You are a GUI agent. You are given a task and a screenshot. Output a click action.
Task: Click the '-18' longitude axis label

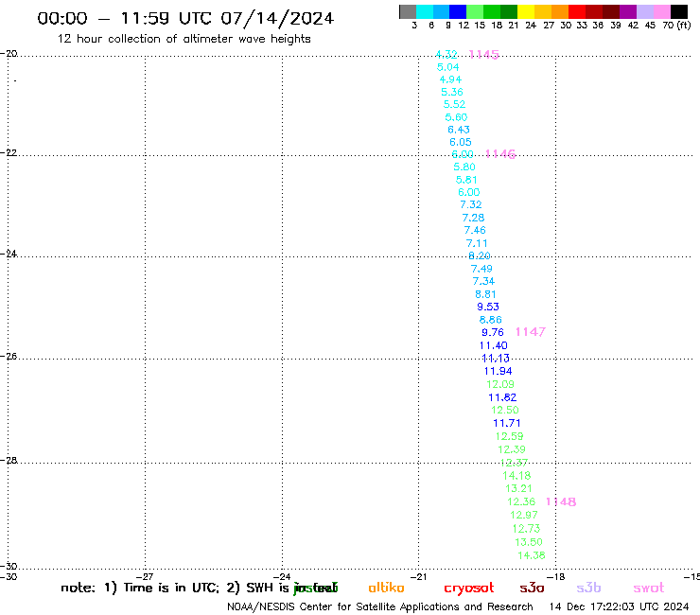coord(556,576)
